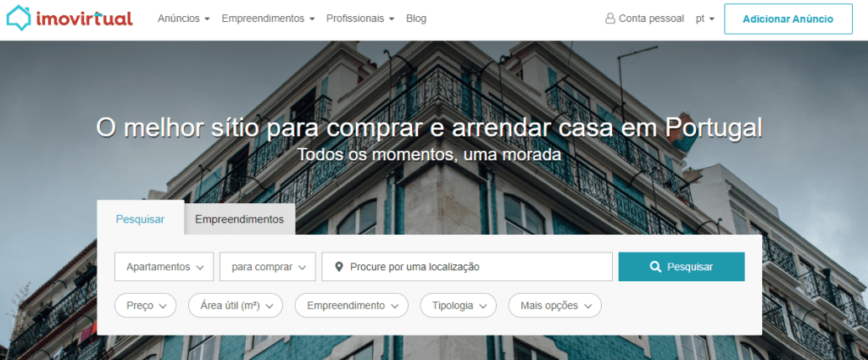
Task: Go to the Blog page
Action: point(416,19)
